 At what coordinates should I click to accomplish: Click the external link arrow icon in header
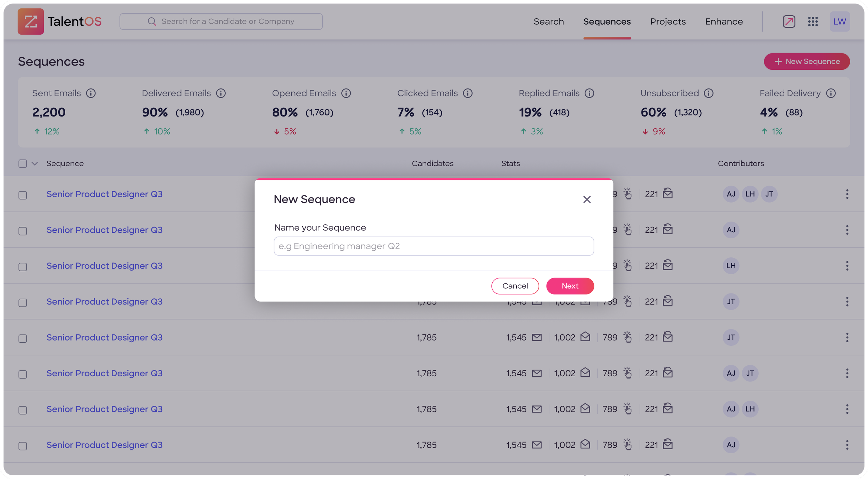[788, 22]
